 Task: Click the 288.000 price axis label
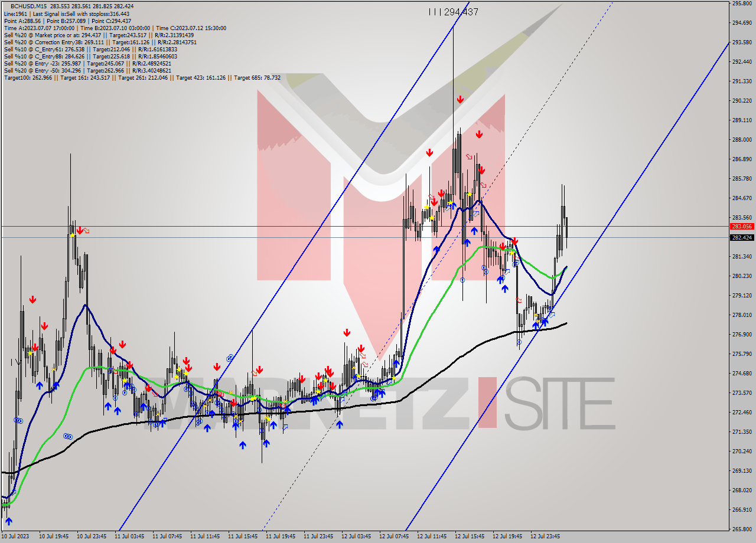click(741, 139)
